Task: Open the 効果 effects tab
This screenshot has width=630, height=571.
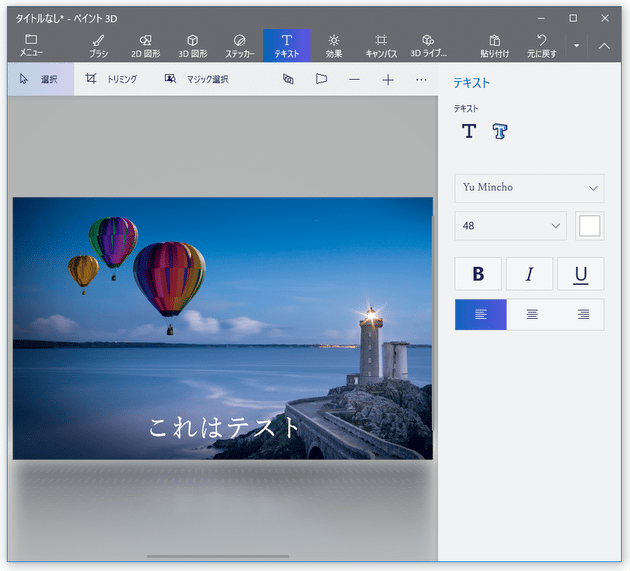Action: click(x=333, y=45)
